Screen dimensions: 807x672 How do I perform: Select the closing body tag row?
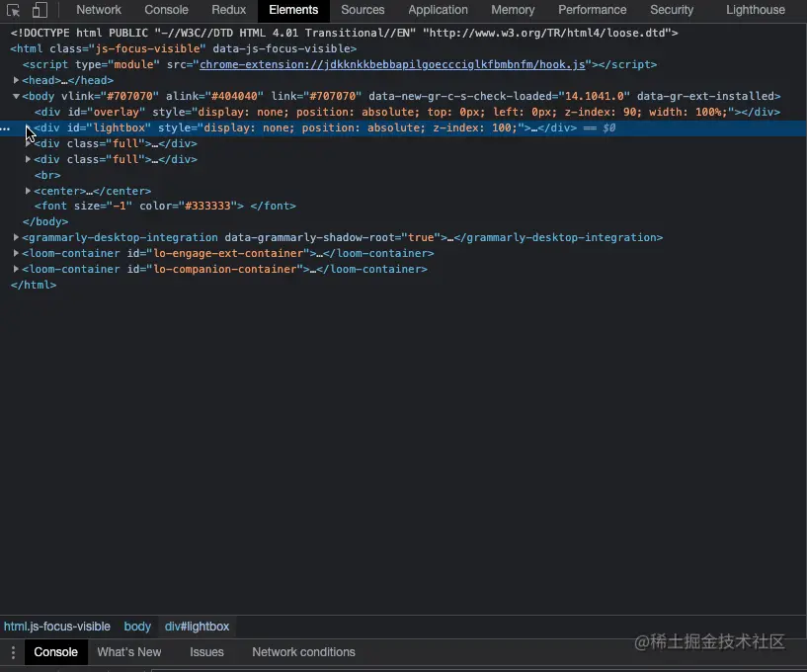[45, 222]
